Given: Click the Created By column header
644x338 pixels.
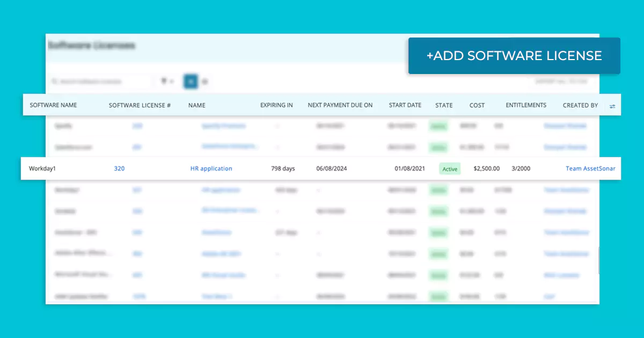Looking at the screenshot, I should coord(580,105).
